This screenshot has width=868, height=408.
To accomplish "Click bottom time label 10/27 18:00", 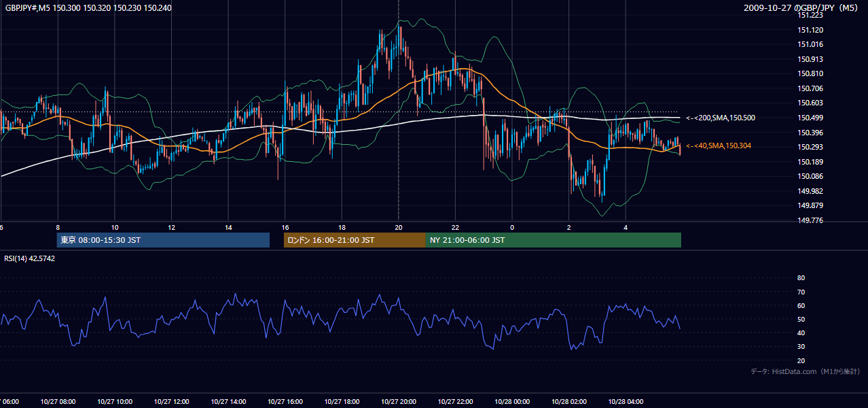I will coord(342,402).
